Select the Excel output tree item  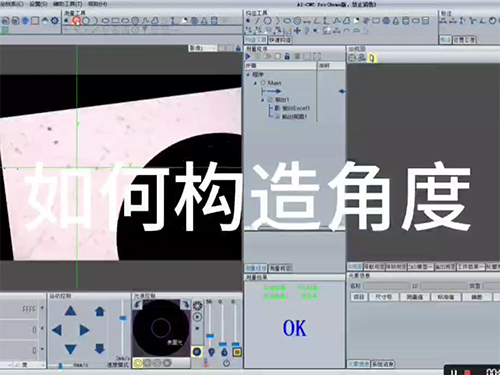tap(292, 108)
